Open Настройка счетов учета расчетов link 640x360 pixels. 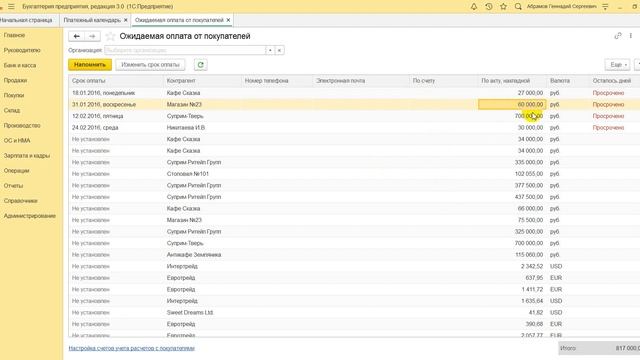point(131,348)
